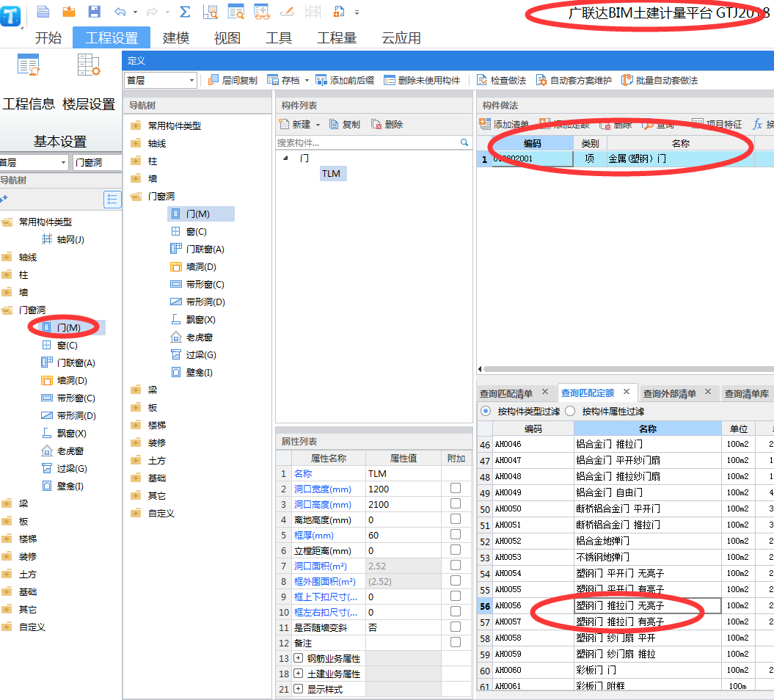Click 添加清单 in 构件做法 panel
The image size is (774, 700).
pyautogui.click(x=505, y=125)
